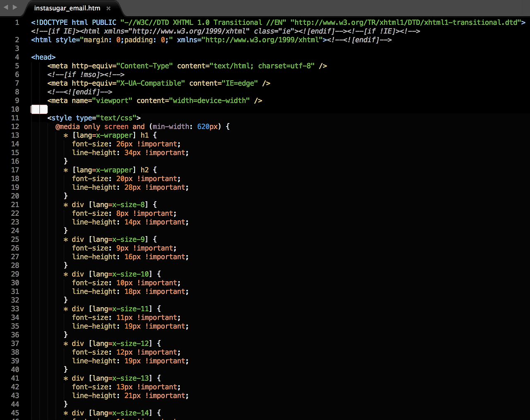Click the "IE=edge" content value

tap(240, 83)
